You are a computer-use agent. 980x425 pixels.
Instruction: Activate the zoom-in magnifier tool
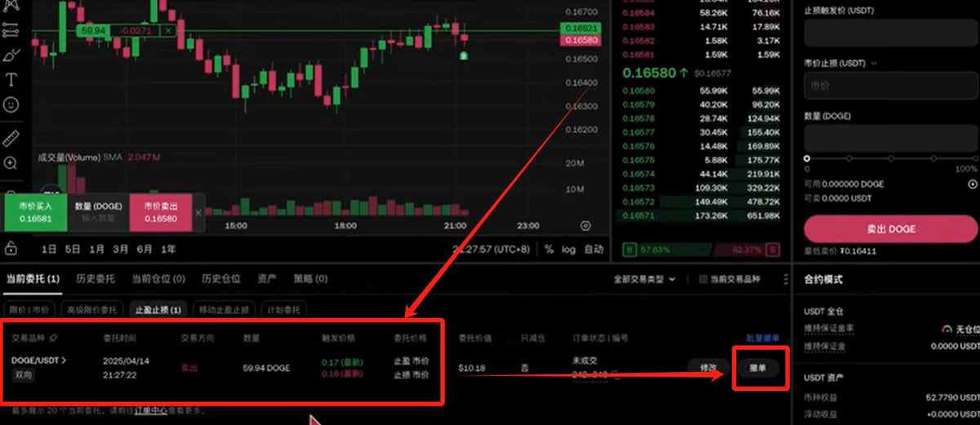(x=11, y=163)
